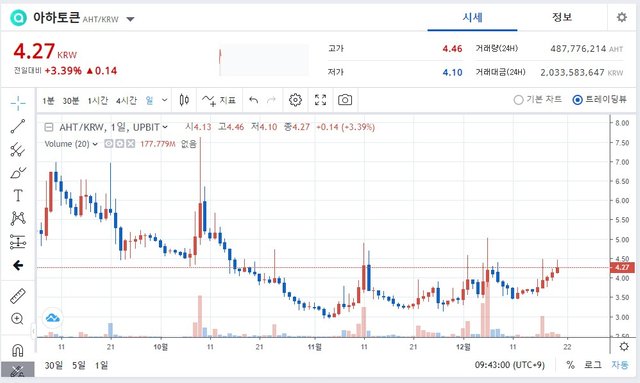Click the +3.39% change text
The width and height of the screenshot is (640, 383).
point(63,71)
